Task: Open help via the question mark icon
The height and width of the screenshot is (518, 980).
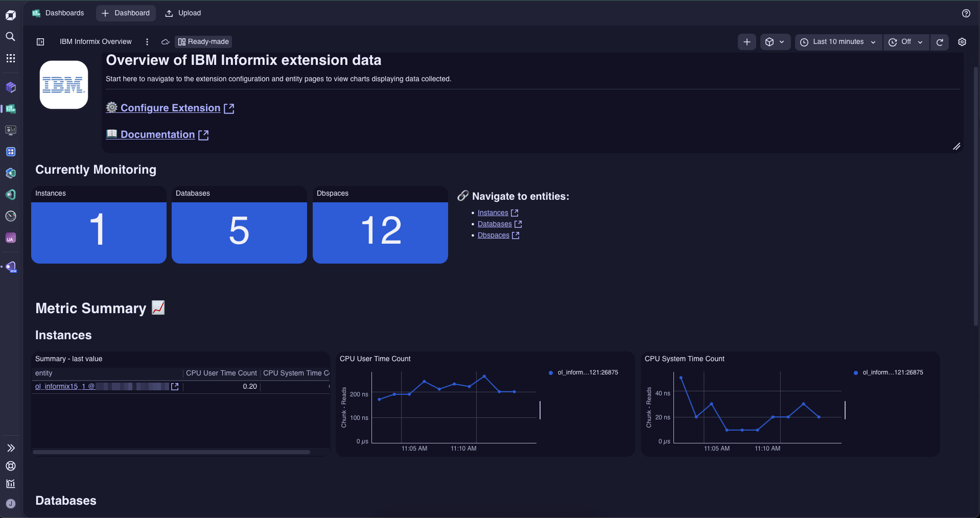Action: (966, 13)
